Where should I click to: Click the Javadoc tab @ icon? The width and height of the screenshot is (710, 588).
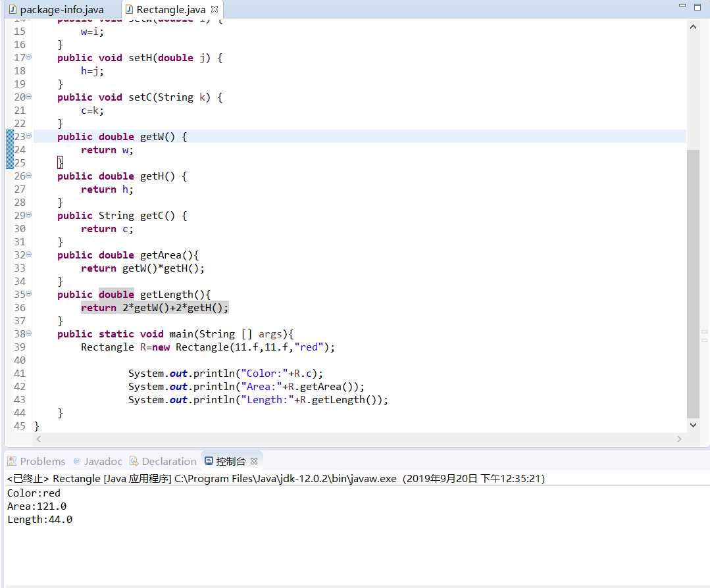[x=76, y=461]
